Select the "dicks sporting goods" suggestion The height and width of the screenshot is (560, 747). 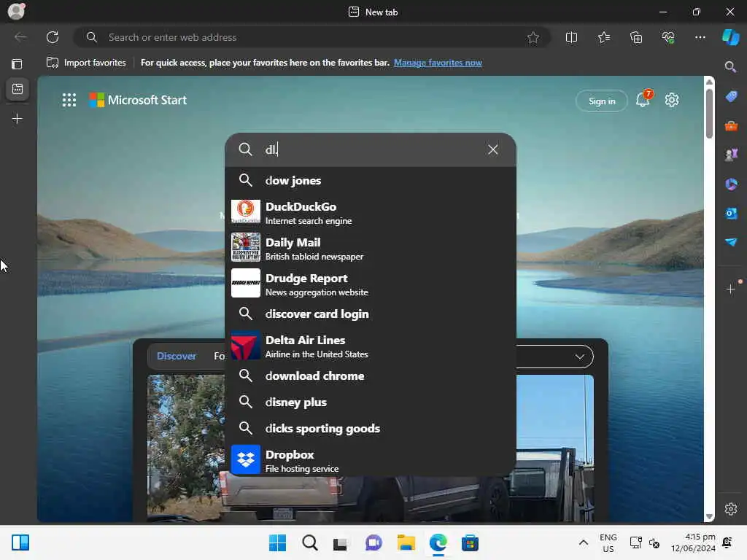371,428
